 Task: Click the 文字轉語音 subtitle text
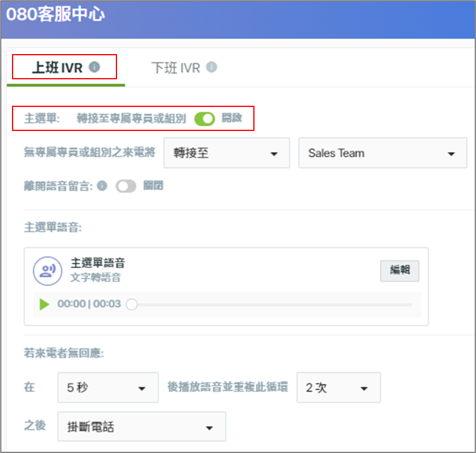95,277
